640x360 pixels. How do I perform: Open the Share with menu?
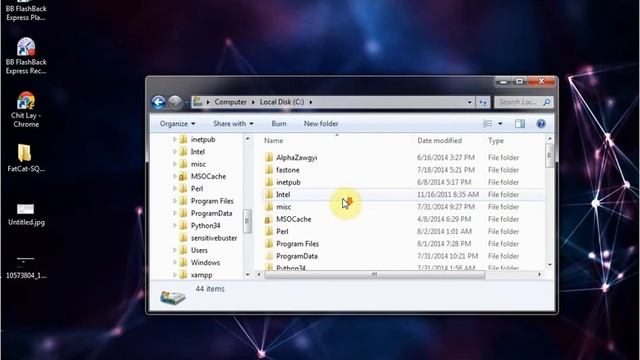pos(233,124)
